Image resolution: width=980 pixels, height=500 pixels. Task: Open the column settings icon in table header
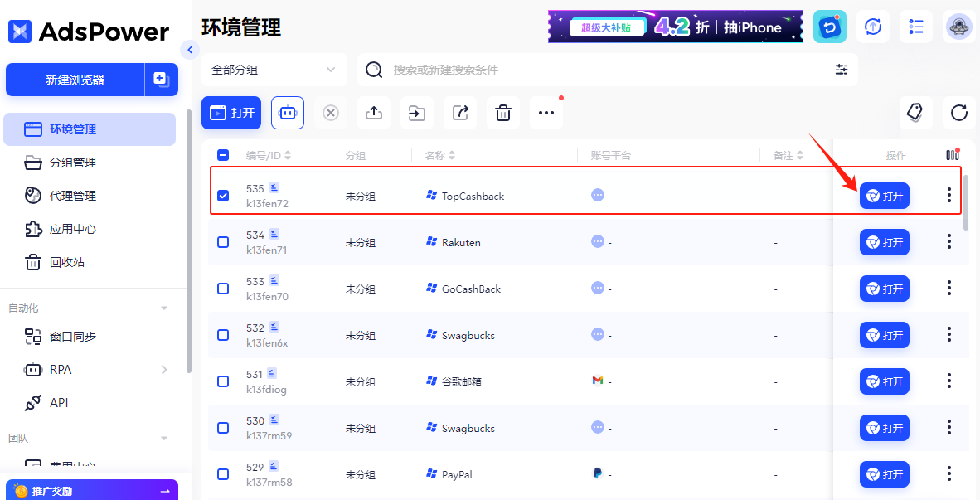953,155
